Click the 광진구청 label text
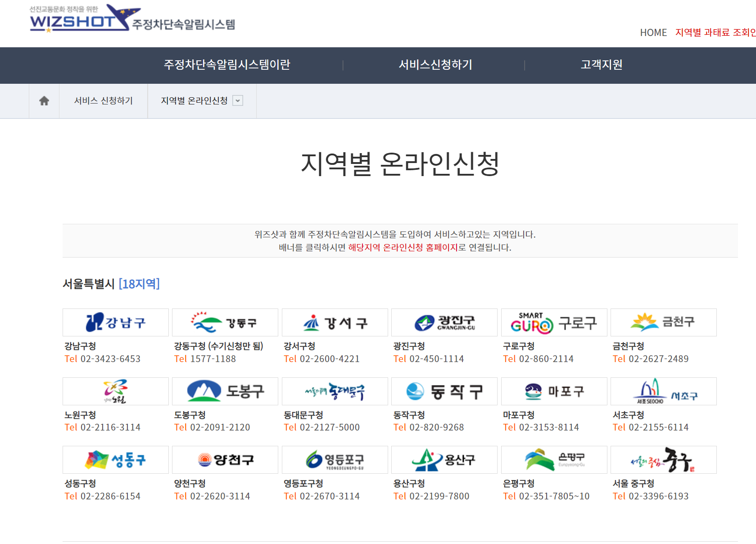The image size is (756, 544). 409,346
